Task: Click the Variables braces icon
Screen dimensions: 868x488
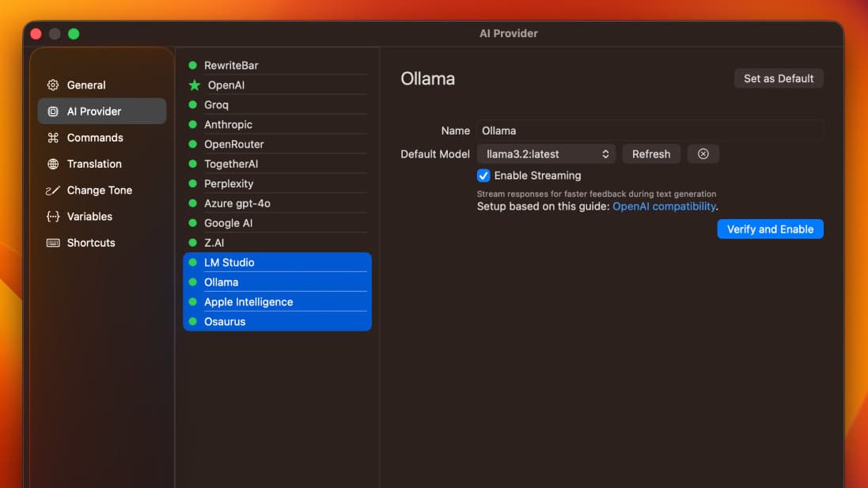Action: [53, 217]
